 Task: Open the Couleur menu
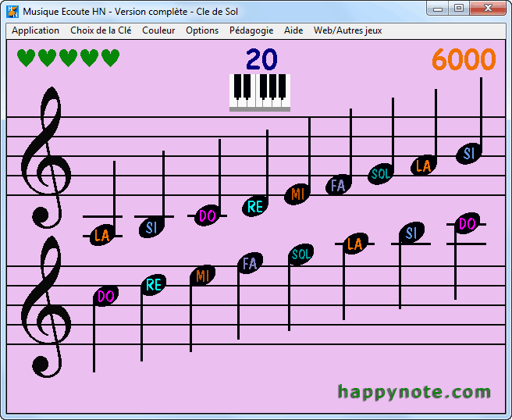click(158, 30)
